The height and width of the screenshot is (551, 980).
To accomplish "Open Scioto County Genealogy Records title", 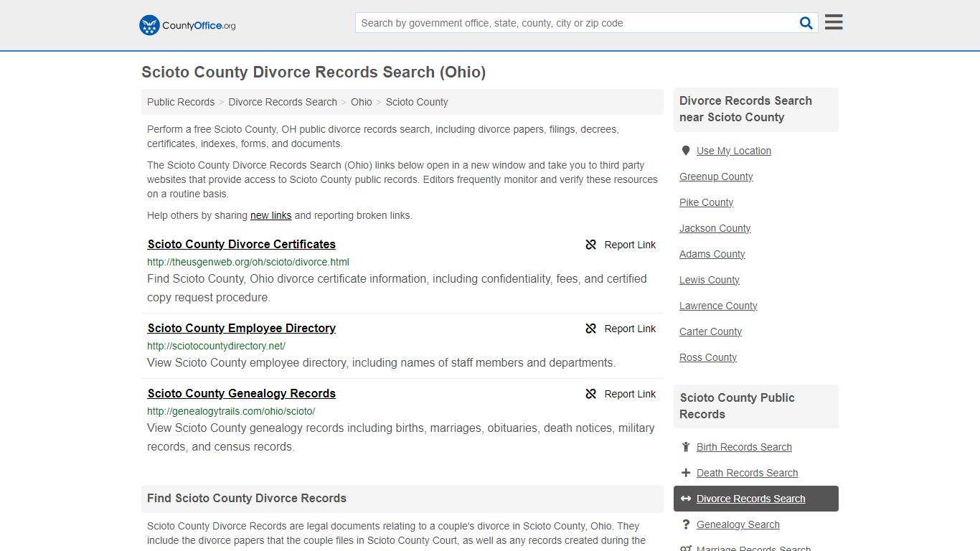I will tap(242, 393).
